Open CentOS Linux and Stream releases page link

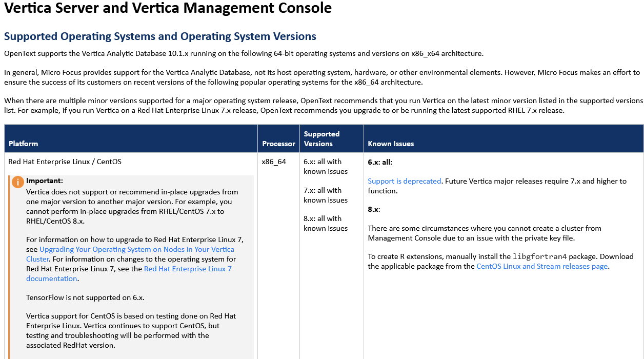coord(542,266)
